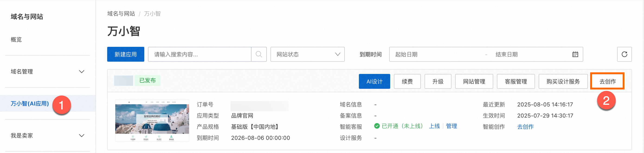Open the calendar icon date picker
Image resolution: width=644 pixels, height=153 pixels.
[x=575, y=54]
